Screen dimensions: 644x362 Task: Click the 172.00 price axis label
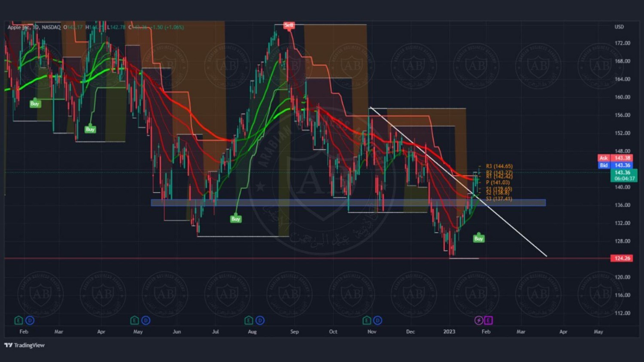(622, 43)
